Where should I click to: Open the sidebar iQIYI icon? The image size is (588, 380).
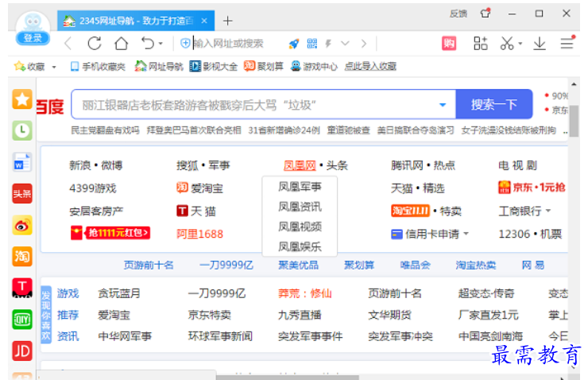click(x=22, y=320)
